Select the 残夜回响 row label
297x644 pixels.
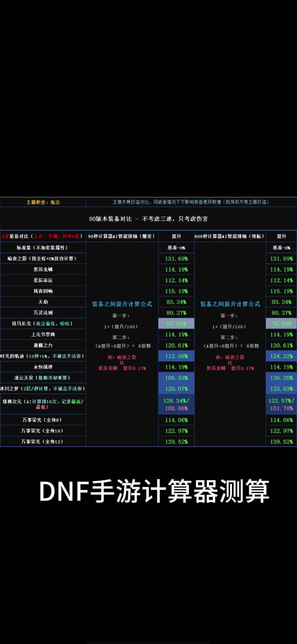(43, 291)
